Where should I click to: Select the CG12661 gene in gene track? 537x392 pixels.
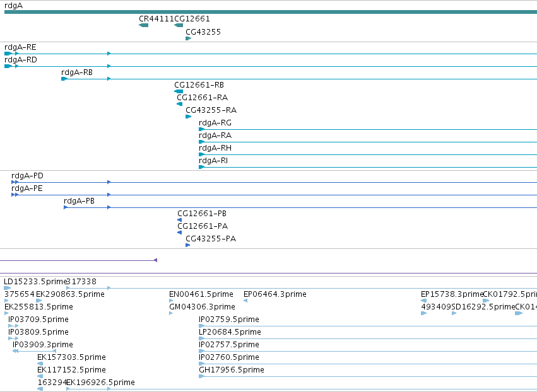tap(179, 25)
